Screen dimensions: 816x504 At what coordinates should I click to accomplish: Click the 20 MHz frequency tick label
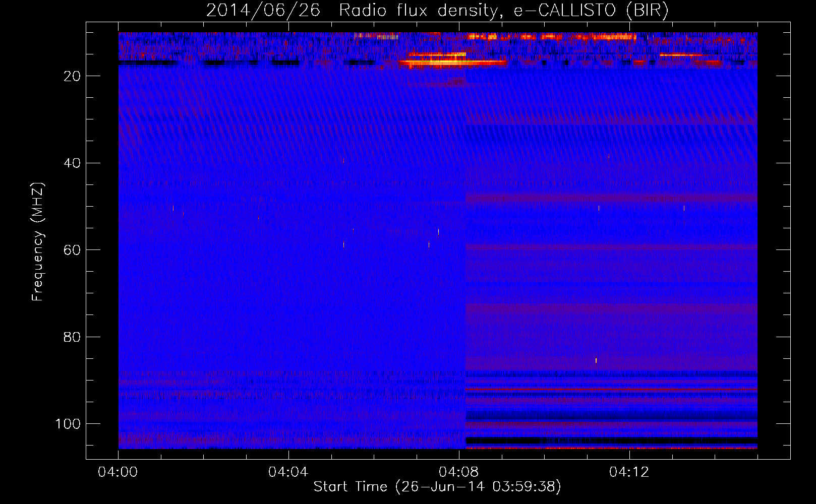tap(72, 76)
